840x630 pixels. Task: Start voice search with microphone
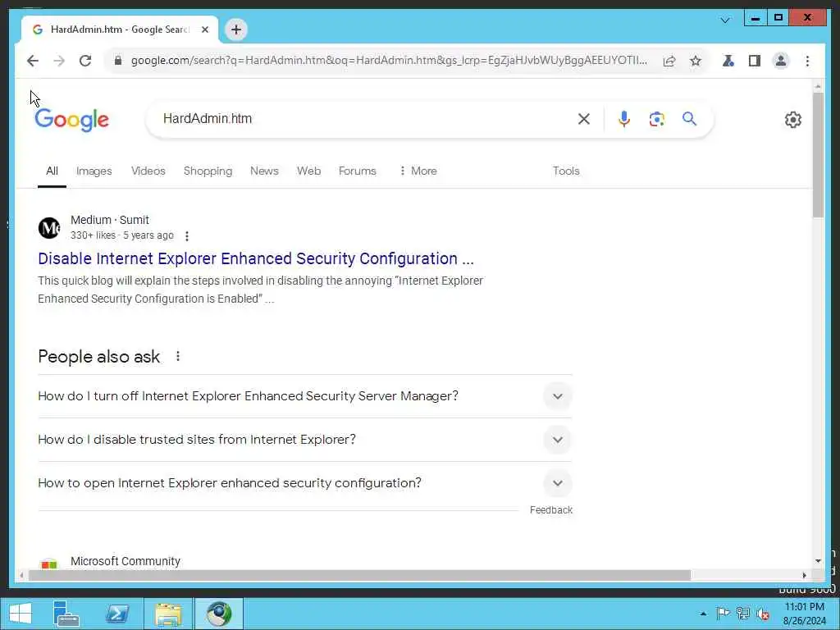[623, 119]
